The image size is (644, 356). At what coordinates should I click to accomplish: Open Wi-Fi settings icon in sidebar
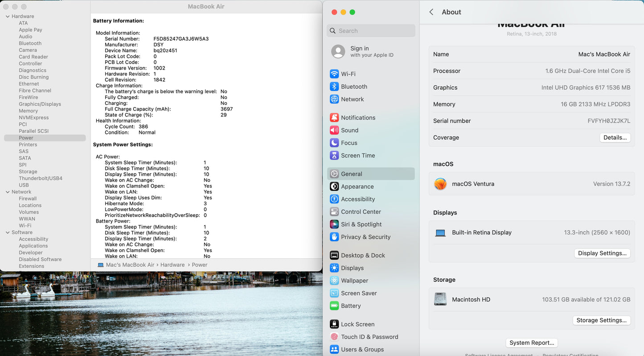click(334, 74)
